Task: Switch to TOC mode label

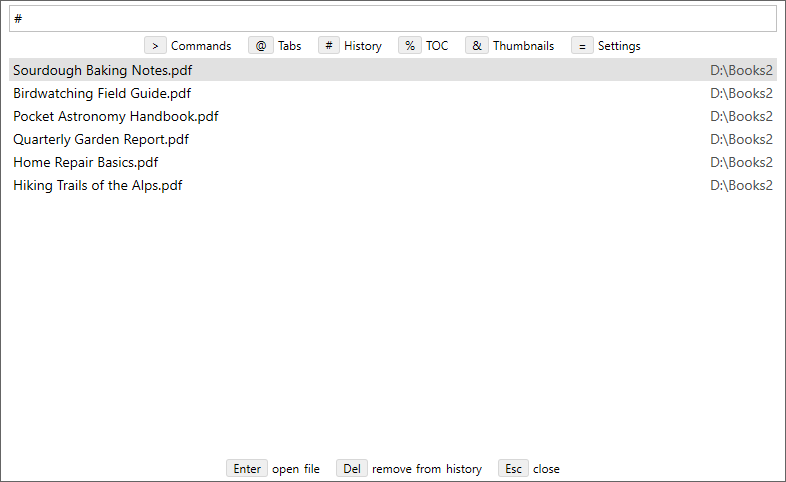Action: pyautogui.click(x=437, y=46)
